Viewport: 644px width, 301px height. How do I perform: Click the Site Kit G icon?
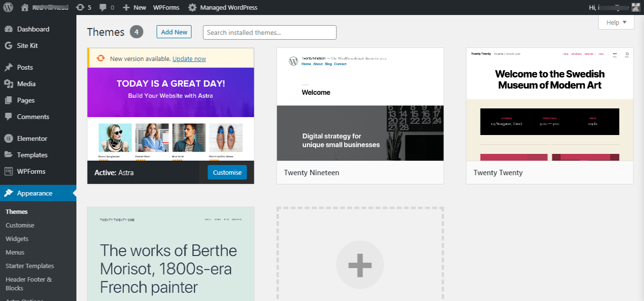pos(8,45)
